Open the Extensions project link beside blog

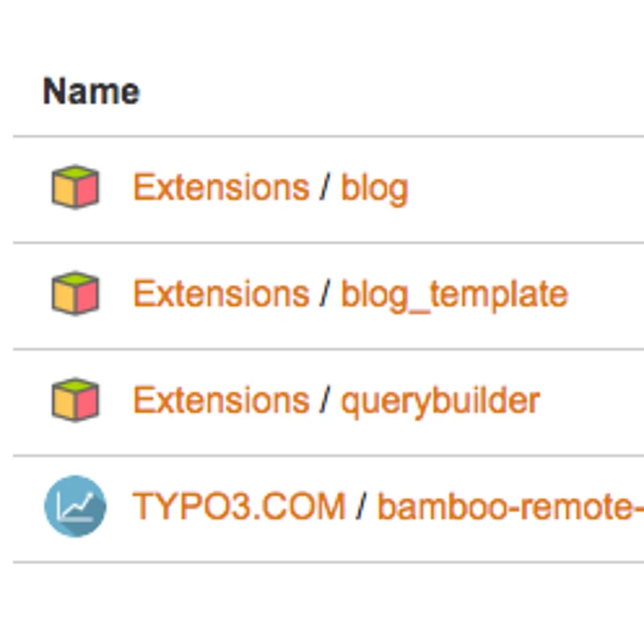point(221,188)
